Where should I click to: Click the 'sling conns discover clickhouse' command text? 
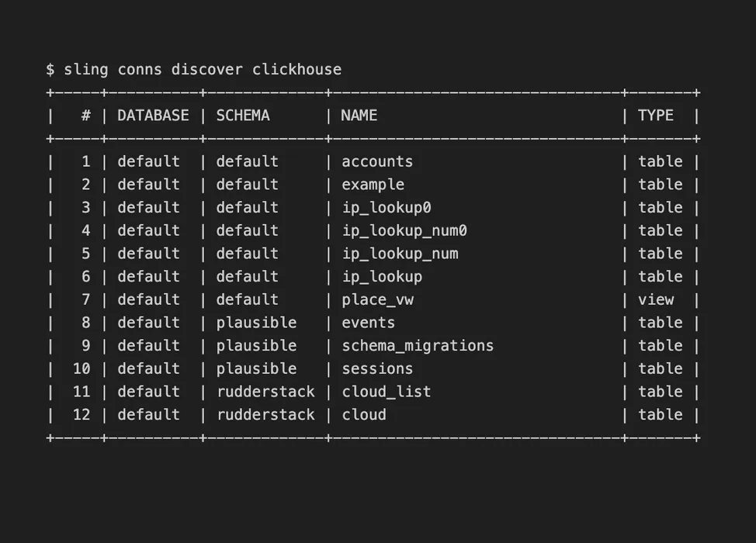[x=202, y=70]
